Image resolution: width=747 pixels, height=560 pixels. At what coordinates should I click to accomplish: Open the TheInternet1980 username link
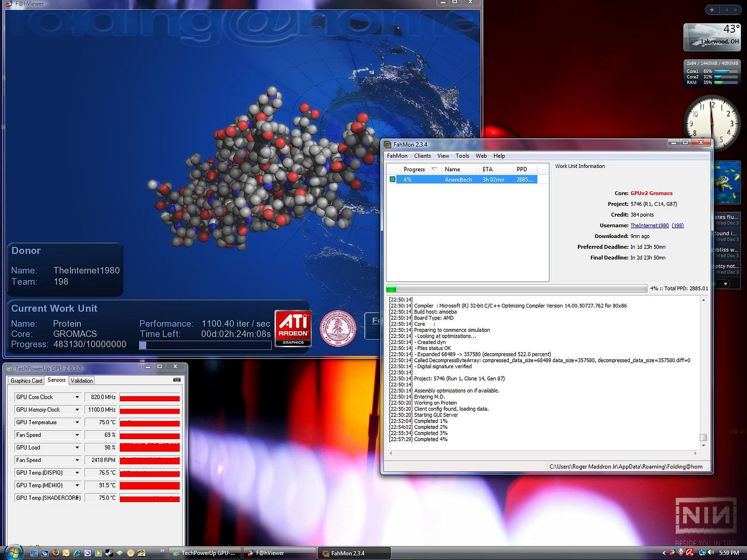(x=649, y=226)
